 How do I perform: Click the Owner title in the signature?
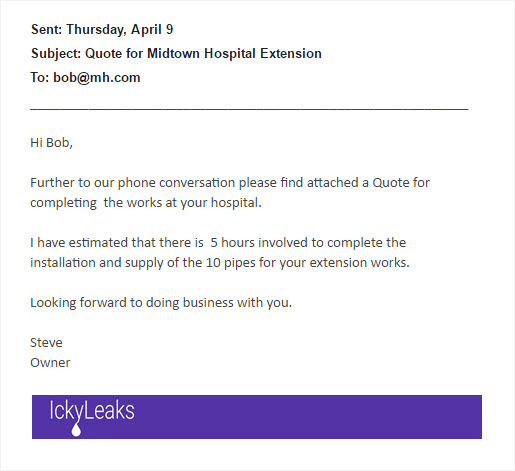50,363
